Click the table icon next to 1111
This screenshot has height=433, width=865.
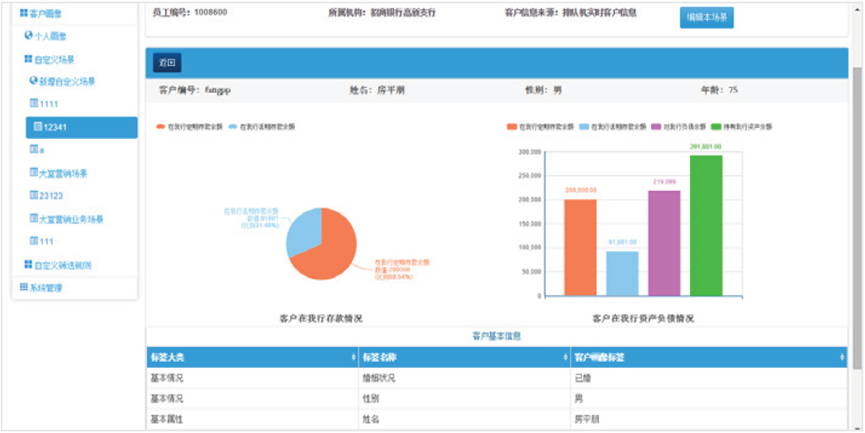(x=35, y=104)
